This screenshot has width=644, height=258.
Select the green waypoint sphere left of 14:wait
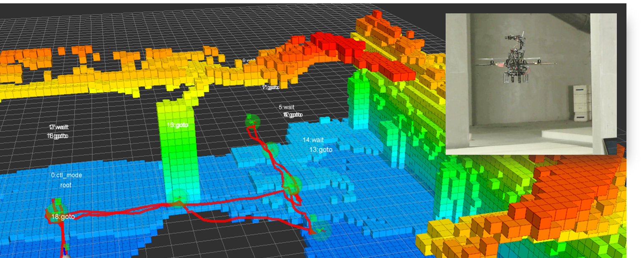[x=271, y=149]
